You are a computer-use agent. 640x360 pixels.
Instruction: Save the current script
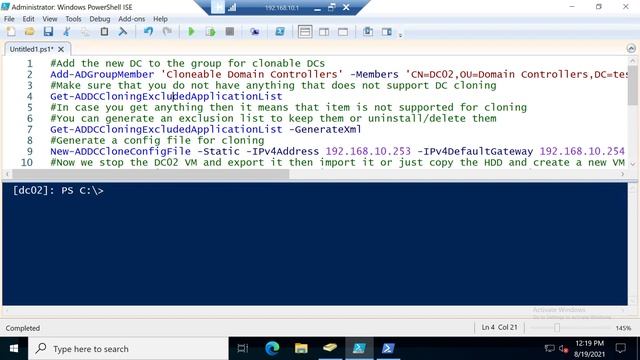pyautogui.click(x=48, y=32)
